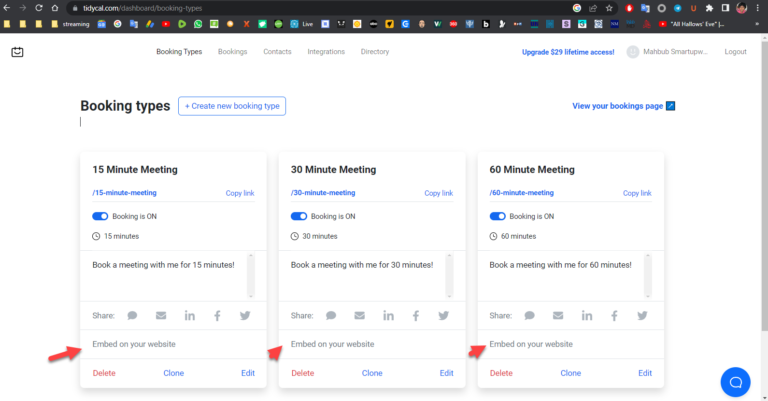The height and width of the screenshot is (401, 768).
Task: Edit the 60 Minute Meeting
Action: 645,373
